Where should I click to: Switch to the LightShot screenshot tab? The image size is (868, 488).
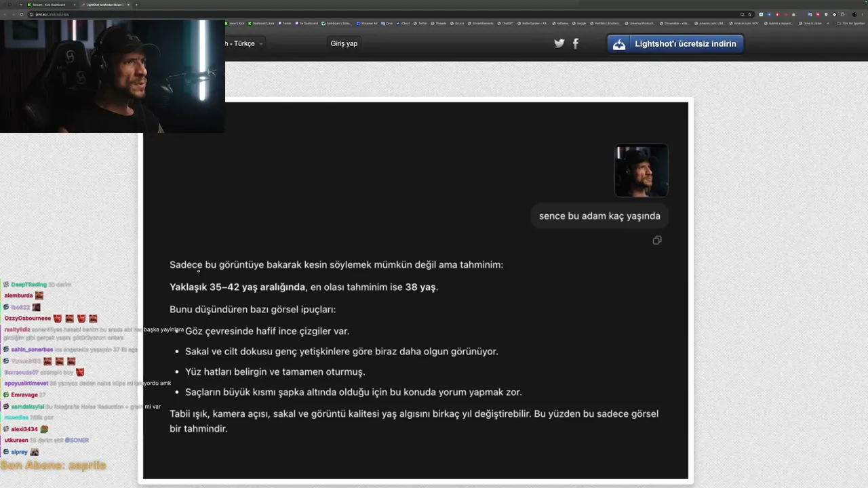104,5
